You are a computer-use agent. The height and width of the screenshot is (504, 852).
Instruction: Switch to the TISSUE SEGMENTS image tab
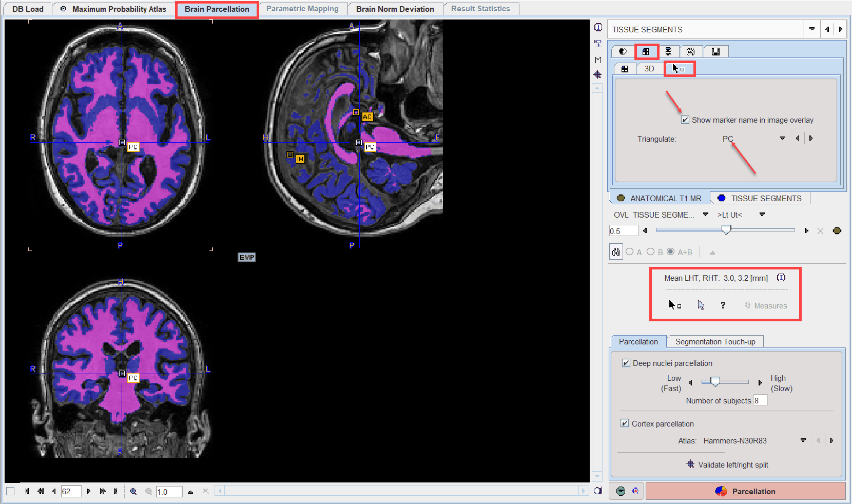tap(760, 198)
